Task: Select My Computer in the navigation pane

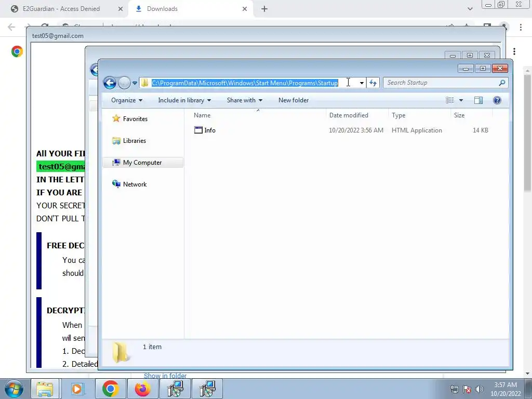Action: click(142, 163)
